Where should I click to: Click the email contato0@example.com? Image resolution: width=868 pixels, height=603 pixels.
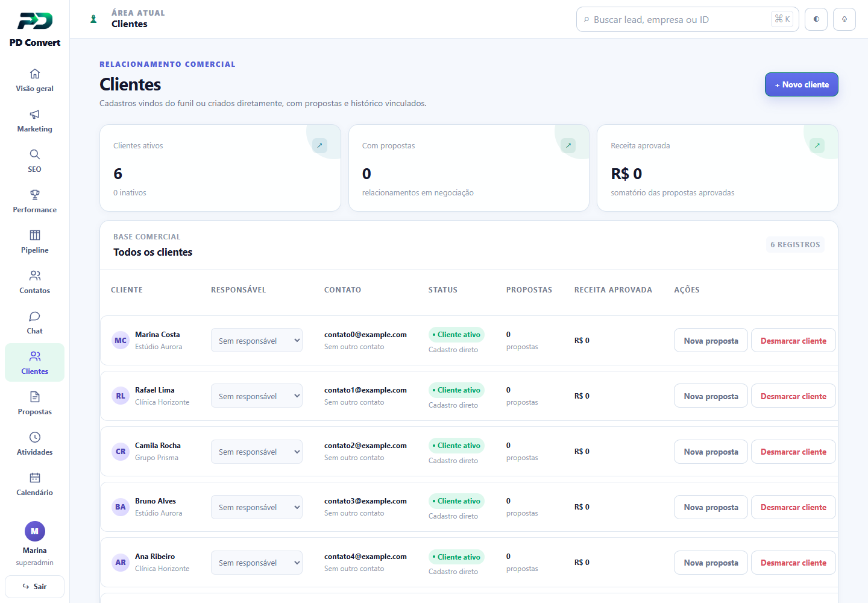pos(365,335)
